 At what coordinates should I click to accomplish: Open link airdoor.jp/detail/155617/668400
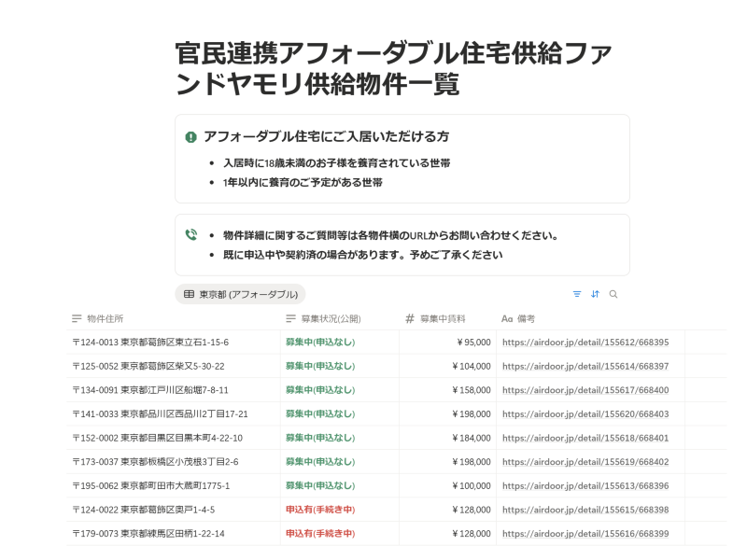tap(585, 390)
